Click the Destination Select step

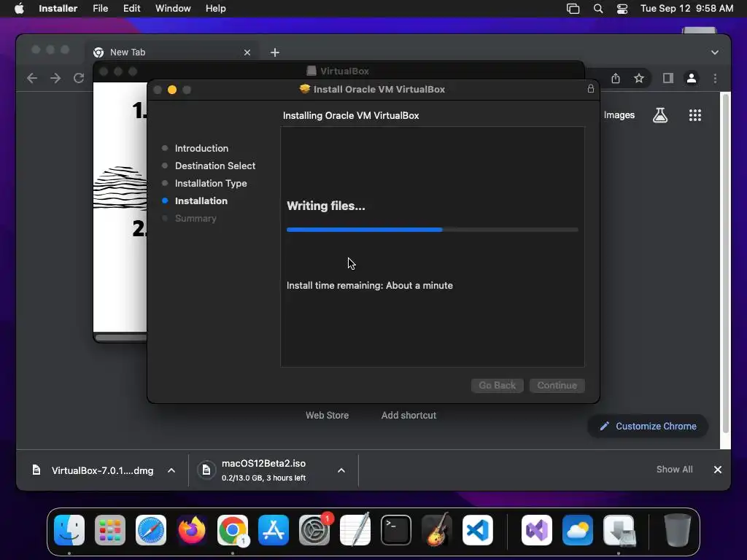point(215,166)
